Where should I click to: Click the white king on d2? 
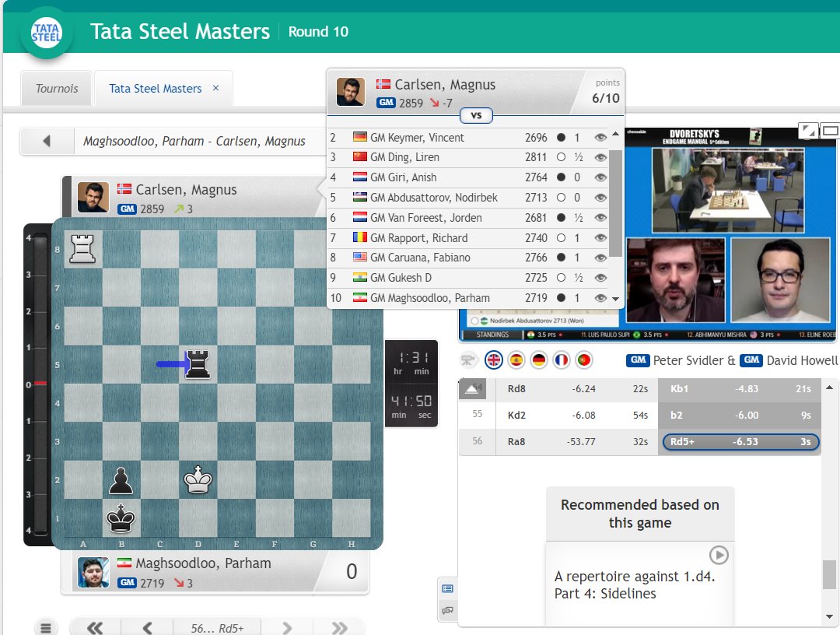tap(198, 479)
